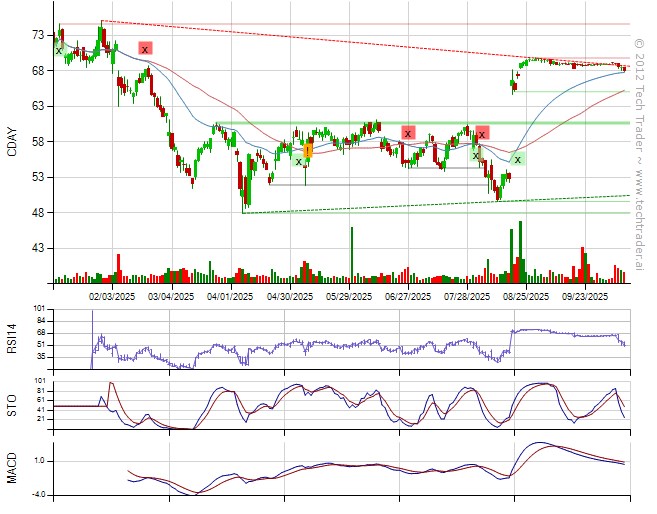Click the 04/01/2025 date label

click(x=231, y=296)
